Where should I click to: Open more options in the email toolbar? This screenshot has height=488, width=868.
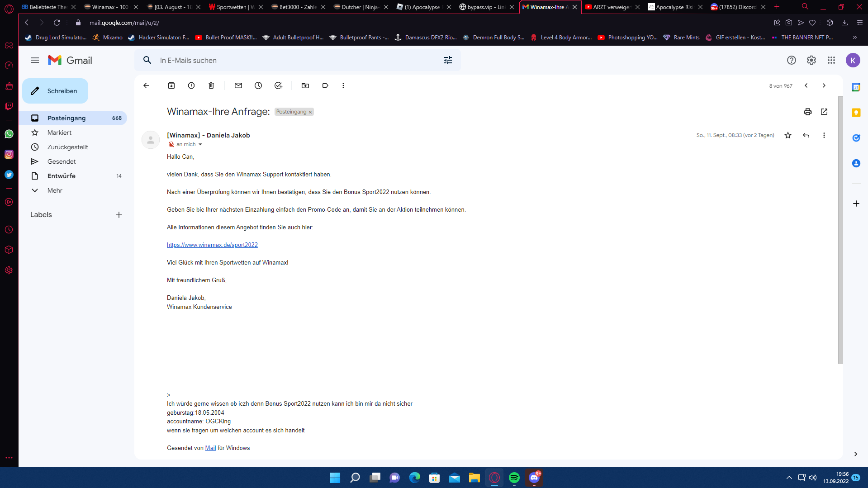[x=343, y=85]
